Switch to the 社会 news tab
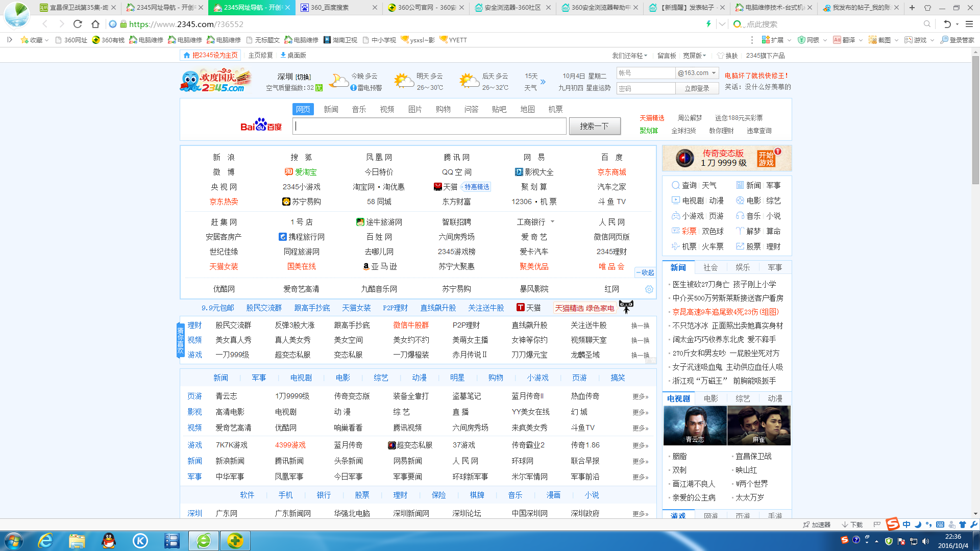Screen dimensions: 980x551 710,267
